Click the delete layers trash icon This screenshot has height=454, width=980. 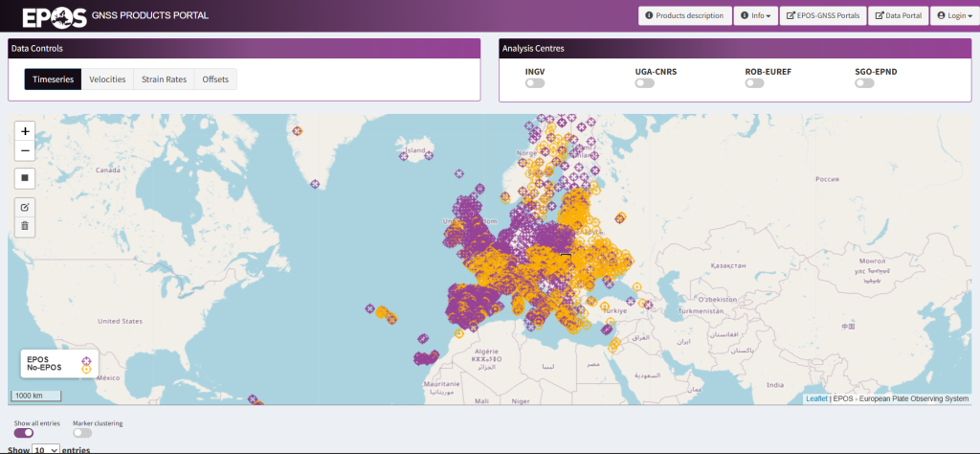26,226
